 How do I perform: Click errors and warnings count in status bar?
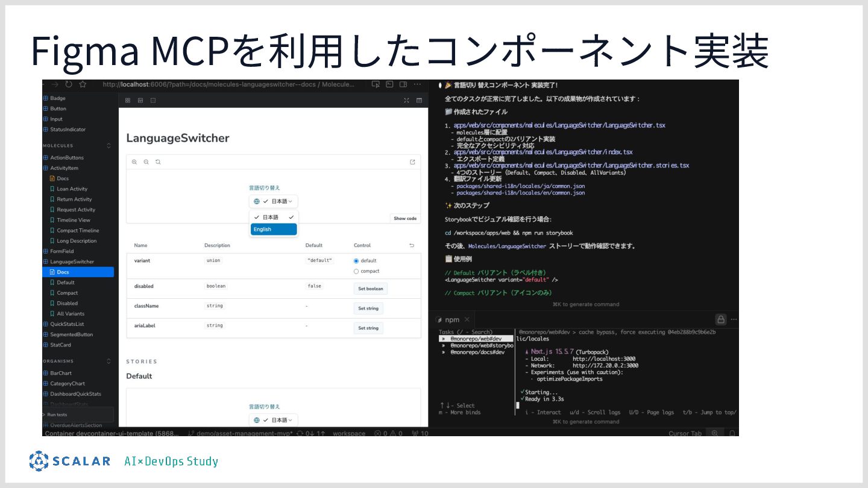(388, 433)
